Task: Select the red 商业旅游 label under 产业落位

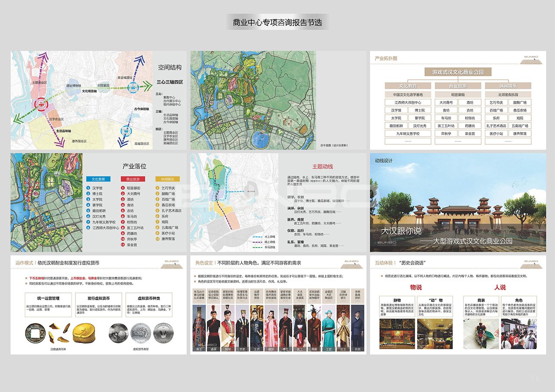Action: pyautogui.click(x=133, y=179)
